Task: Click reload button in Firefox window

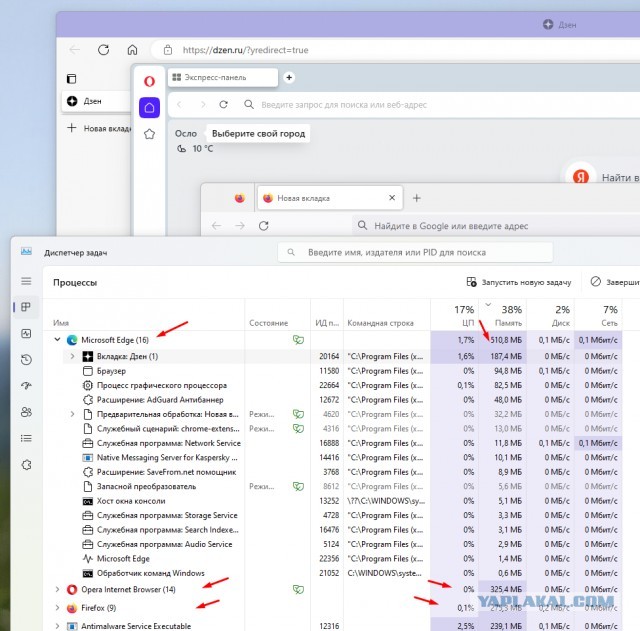Action: coord(264,226)
